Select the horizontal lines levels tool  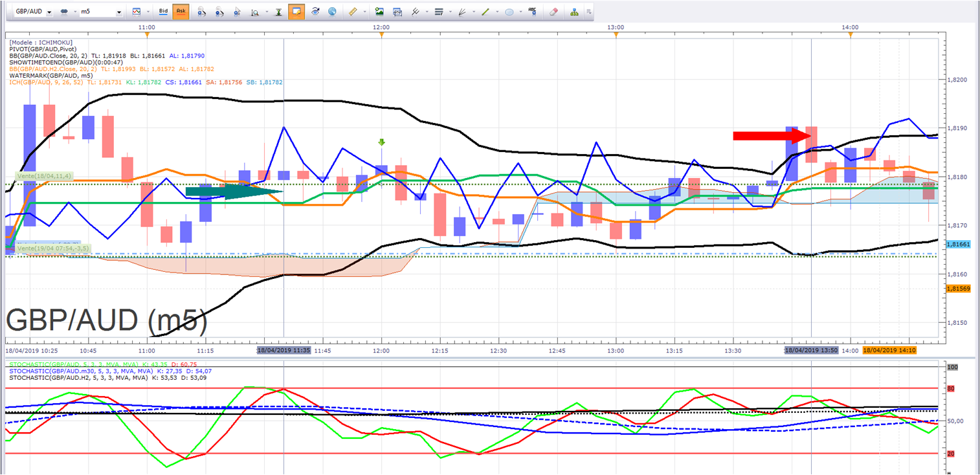[438, 12]
